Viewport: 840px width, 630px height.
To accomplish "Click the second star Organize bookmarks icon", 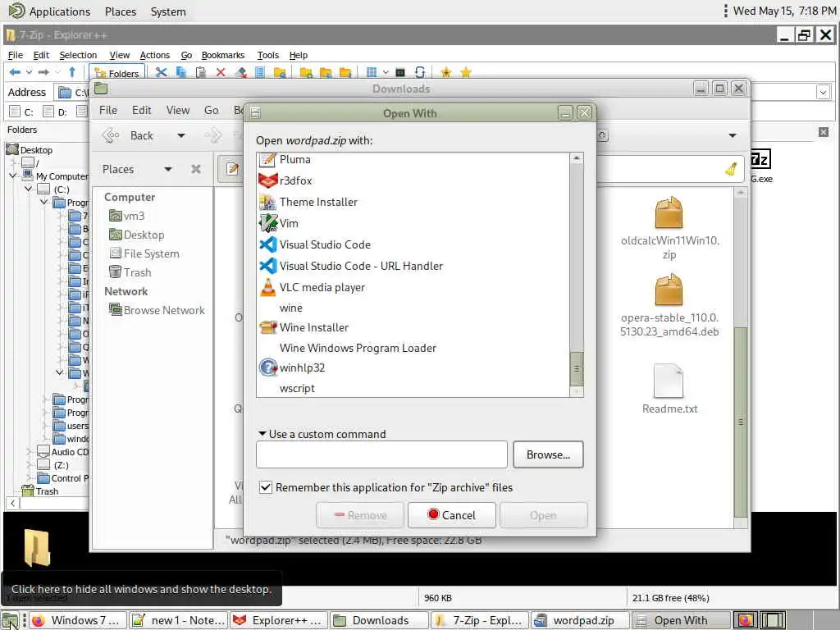I will coord(466,72).
